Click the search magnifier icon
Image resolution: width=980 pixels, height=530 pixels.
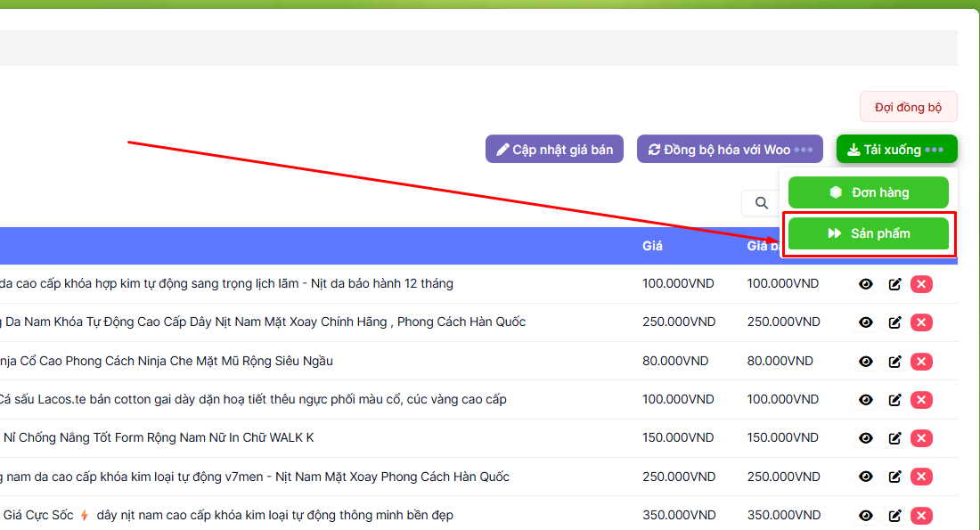762,203
